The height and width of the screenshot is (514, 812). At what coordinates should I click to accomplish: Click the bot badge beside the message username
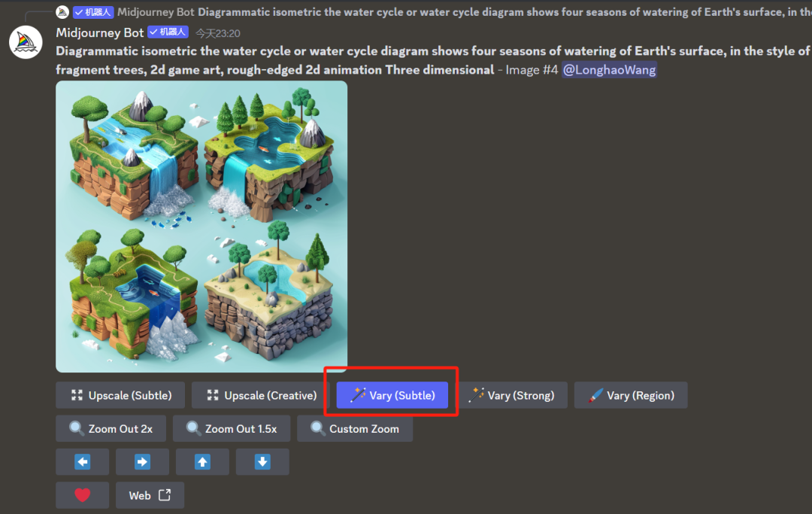[168, 32]
